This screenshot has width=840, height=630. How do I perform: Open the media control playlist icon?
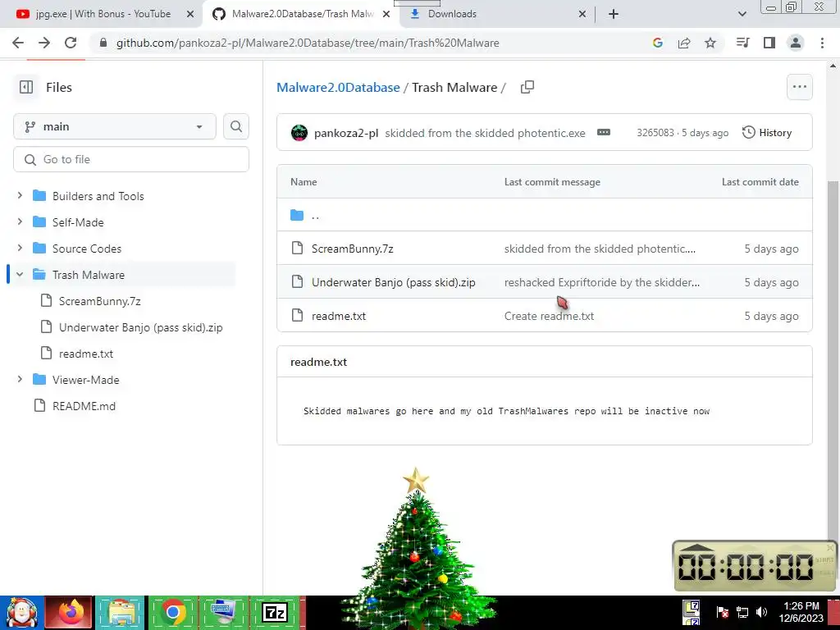tap(742, 43)
